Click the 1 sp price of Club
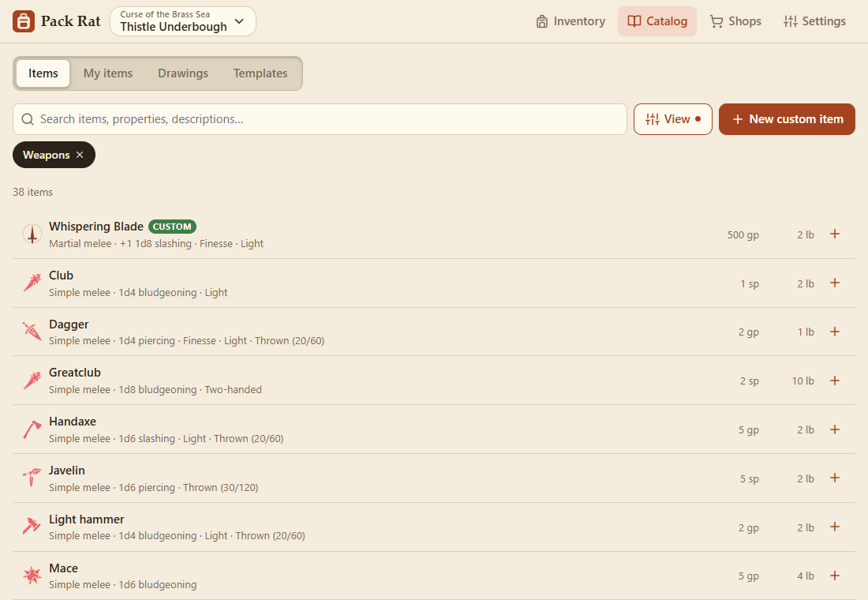 (750, 283)
